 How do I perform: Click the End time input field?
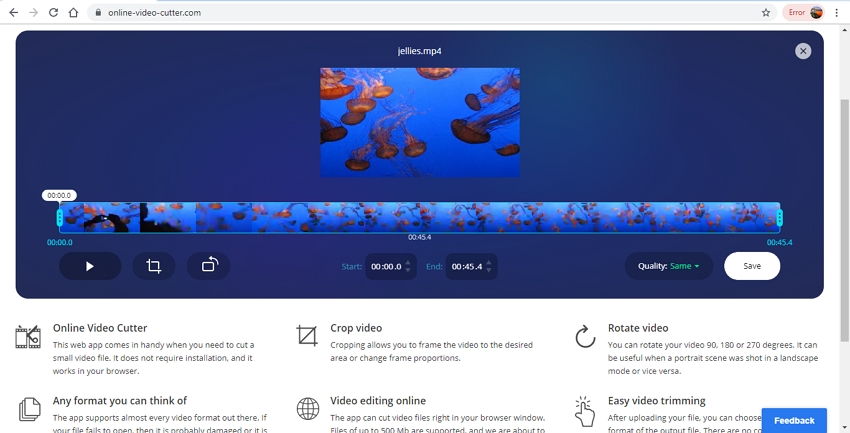466,267
